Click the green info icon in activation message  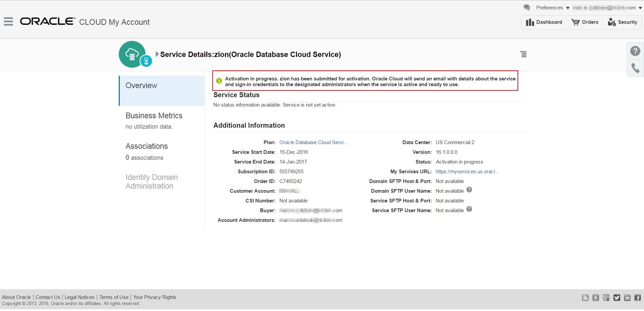click(x=219, y=81)
